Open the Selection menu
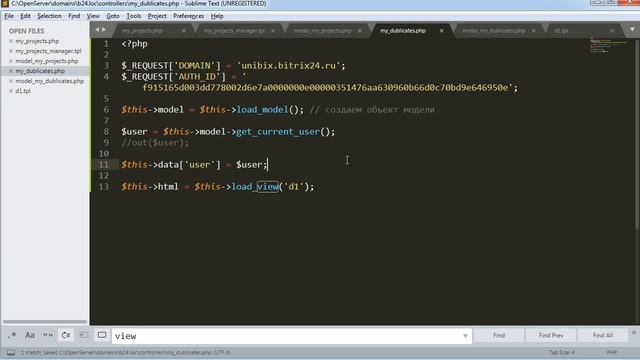640x360 pixels. tap(49, 16)
